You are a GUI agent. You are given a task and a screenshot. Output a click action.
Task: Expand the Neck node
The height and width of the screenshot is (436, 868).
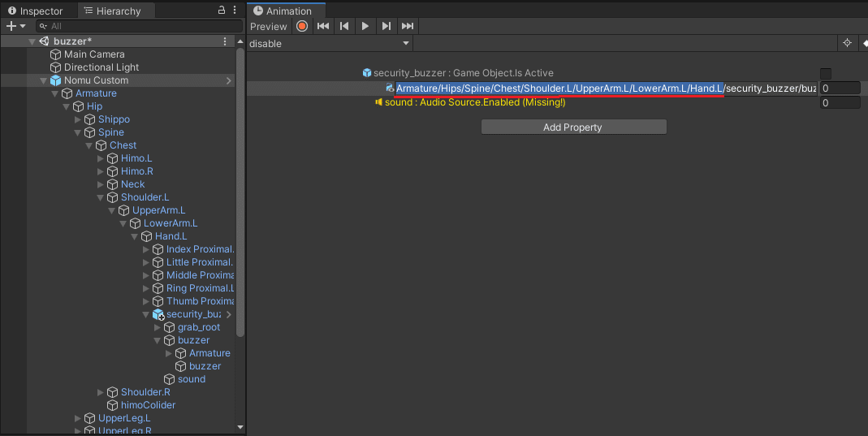(x=100, y=184)
